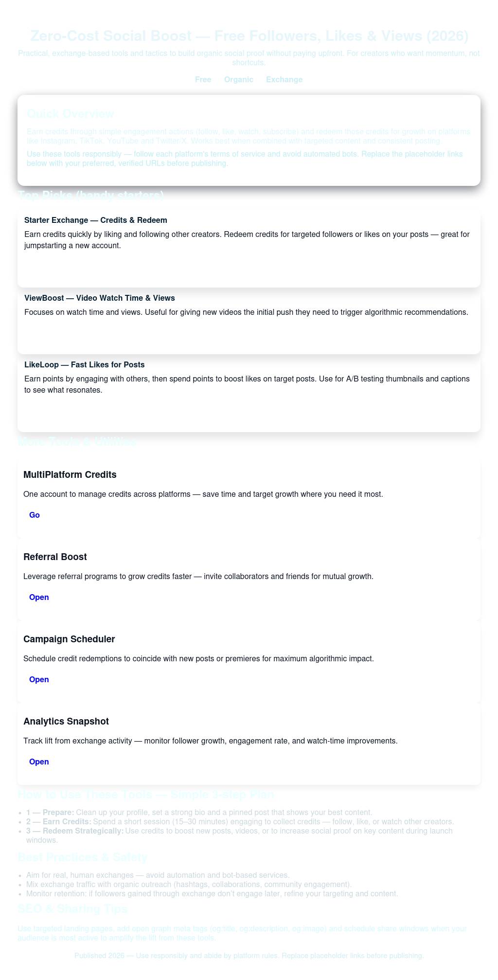This screenshot has width=498, height=980.
Task: Click the Zero-Cost Social Boost page title
Action: tap(249, 36)
